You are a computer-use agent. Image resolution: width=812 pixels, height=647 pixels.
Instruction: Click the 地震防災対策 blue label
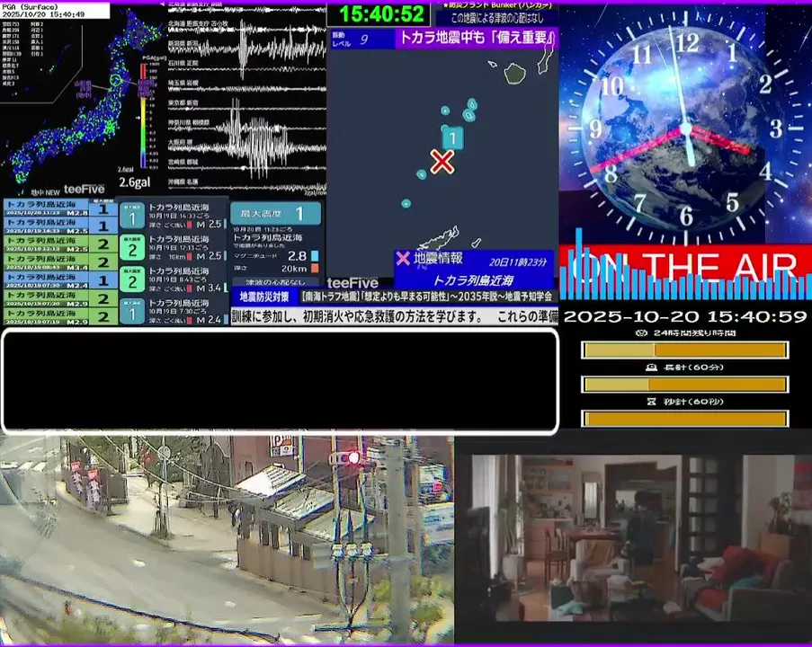[264, 297]
